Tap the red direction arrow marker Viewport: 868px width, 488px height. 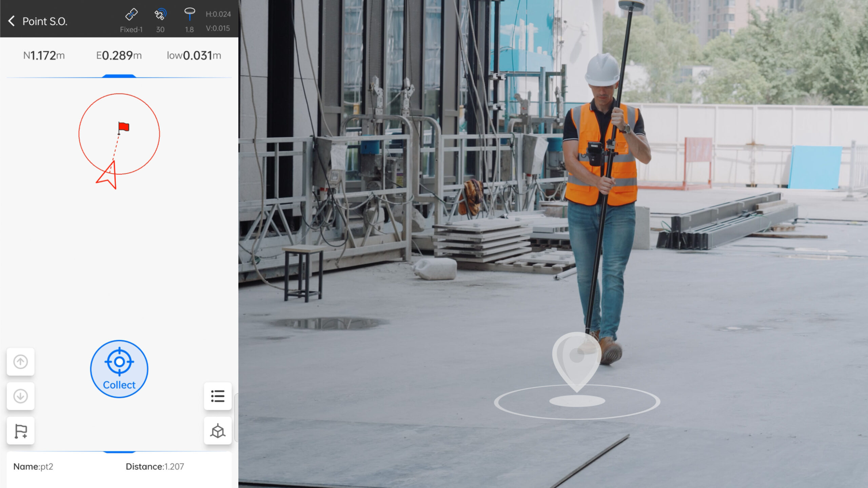pos(108,176)
